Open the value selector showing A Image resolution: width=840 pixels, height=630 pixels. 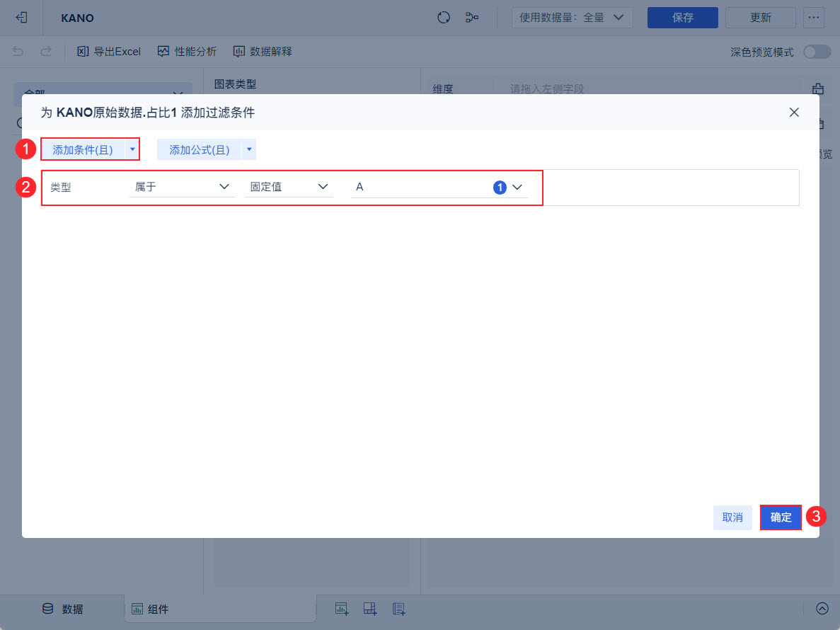[439, 187]
